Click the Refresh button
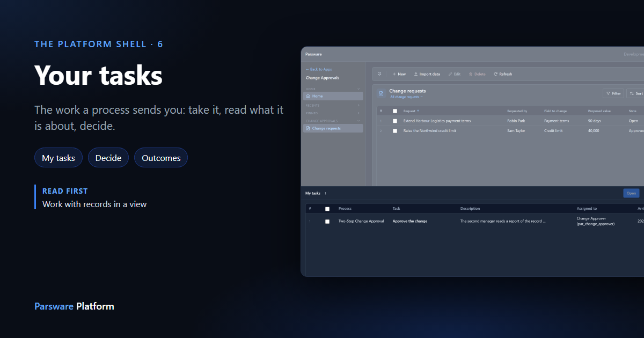 point(503,74)
